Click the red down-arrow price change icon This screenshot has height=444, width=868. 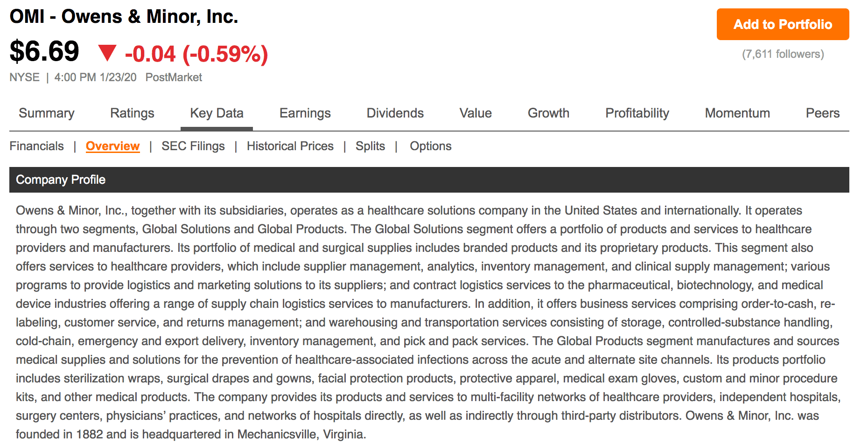(x=107, y=53)
